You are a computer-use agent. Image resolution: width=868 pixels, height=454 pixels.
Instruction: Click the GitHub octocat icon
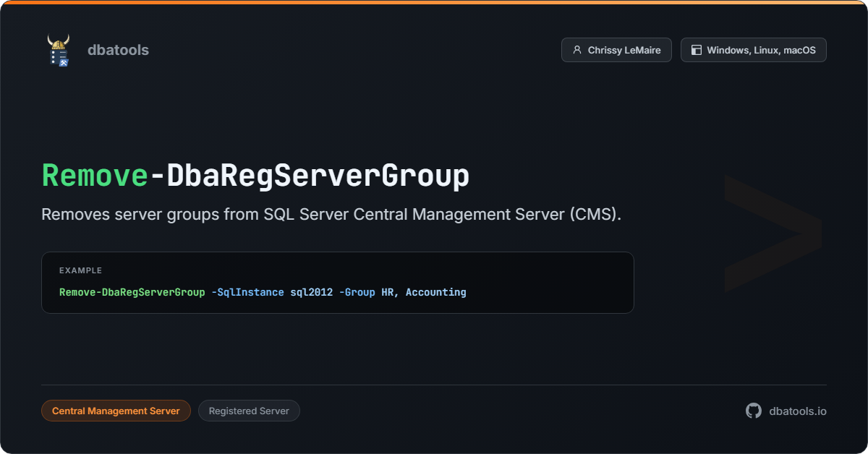pyautogui.click(x=754, y=411)
